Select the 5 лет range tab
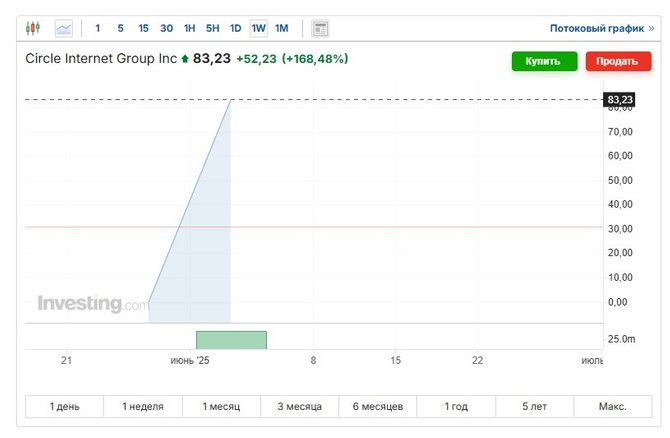 coord(535,406)
